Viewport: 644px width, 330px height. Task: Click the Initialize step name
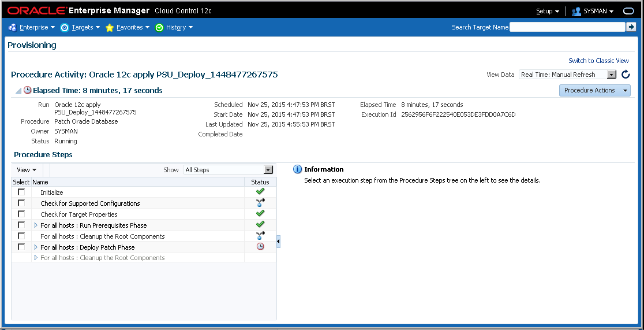pos(52,192)
